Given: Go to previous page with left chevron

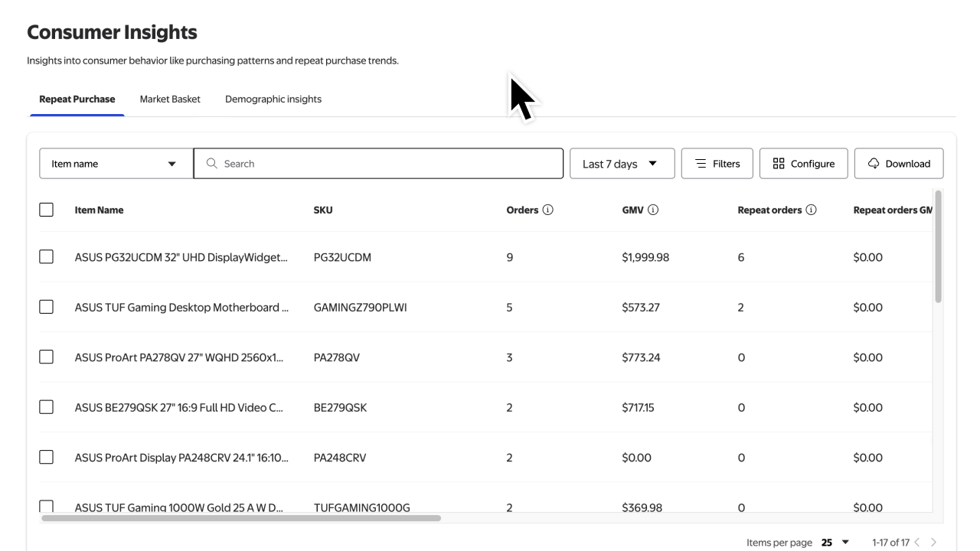Looking at the screenshot, I should click(917, 543).
